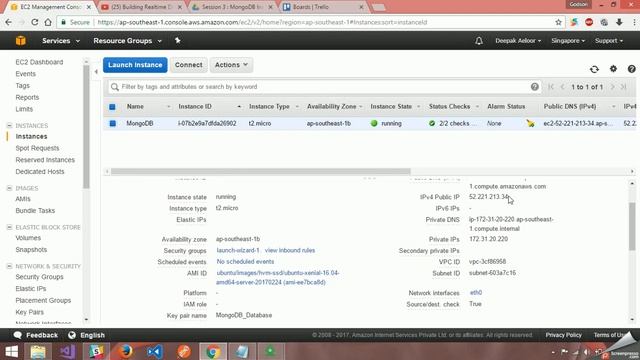Viewport: 640px width, 360px height.
Task: Switch to the EC2 Management Console tab
Action: pyautogui.click(x=50, y=7)
